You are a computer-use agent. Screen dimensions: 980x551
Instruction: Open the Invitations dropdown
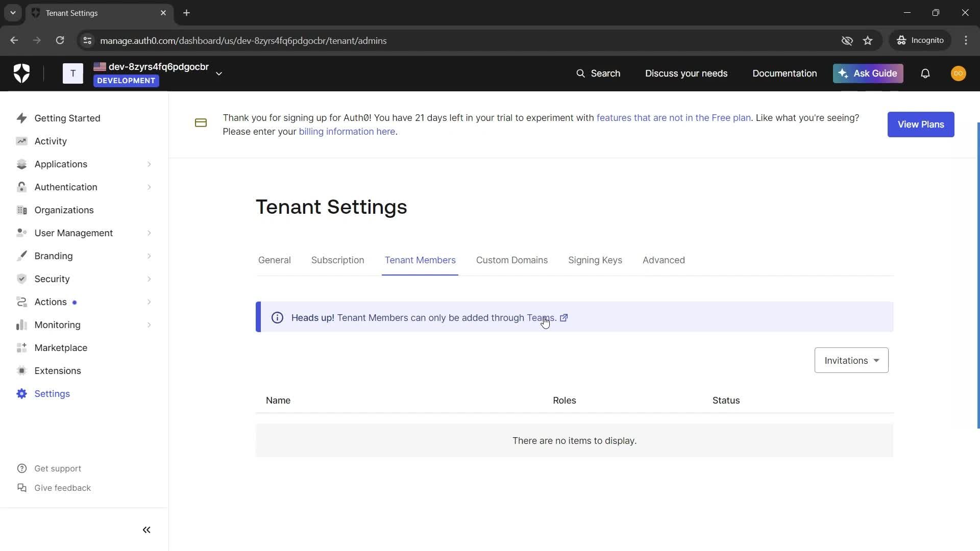click(x=851, y=360)
